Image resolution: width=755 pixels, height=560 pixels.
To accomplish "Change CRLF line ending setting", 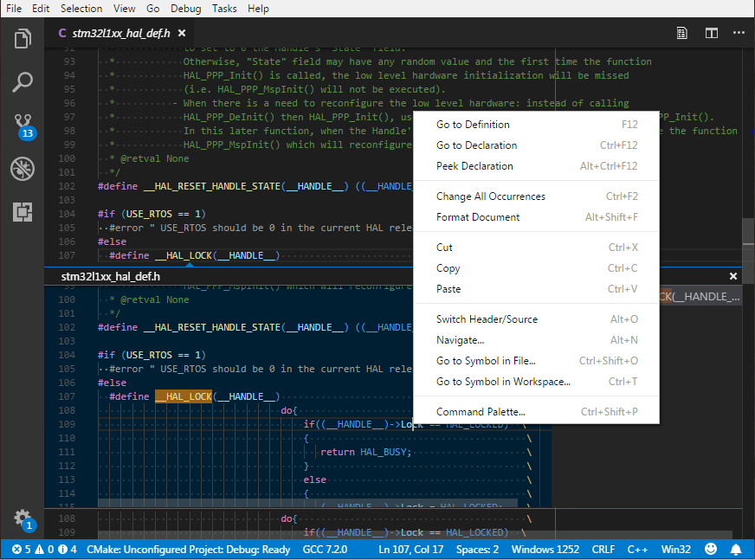I will [603, 549].
